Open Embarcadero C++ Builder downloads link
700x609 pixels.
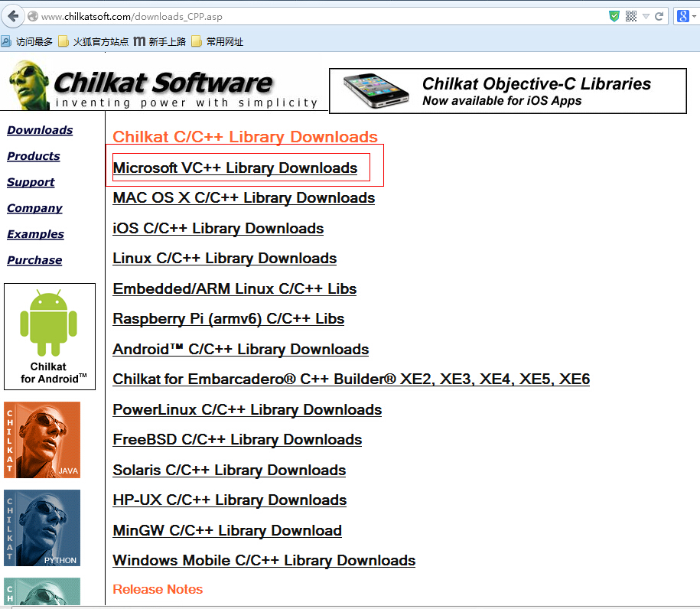(x=351, y=379)
